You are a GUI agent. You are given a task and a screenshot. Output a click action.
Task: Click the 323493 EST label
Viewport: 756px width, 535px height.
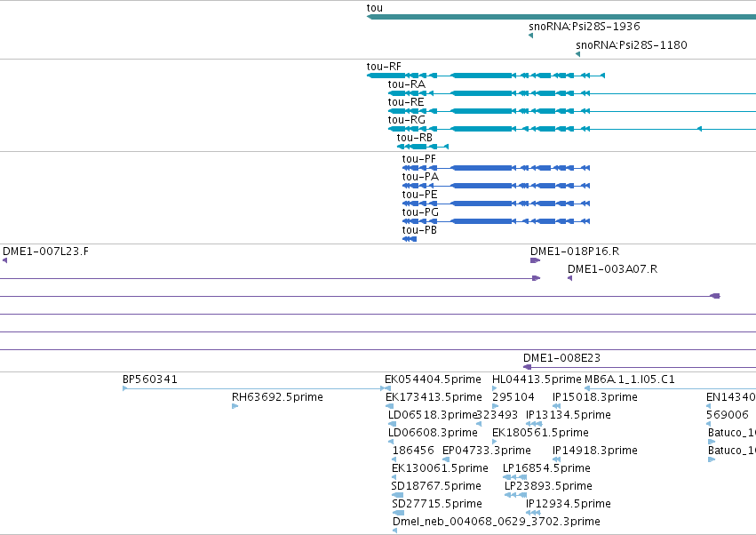click(x=497, y=415)
